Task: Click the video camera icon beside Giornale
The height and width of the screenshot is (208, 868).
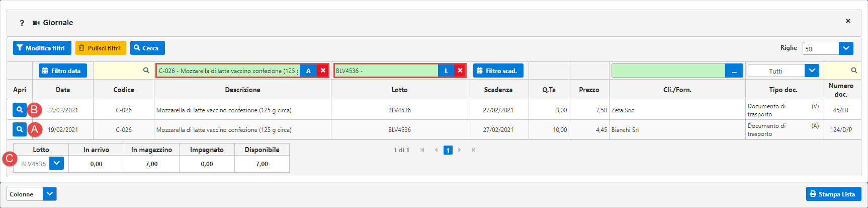Action: coord(36,23)
